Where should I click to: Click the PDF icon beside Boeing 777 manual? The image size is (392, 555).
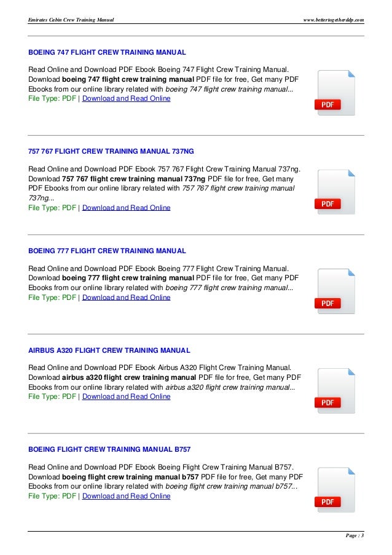pos(335,291)
